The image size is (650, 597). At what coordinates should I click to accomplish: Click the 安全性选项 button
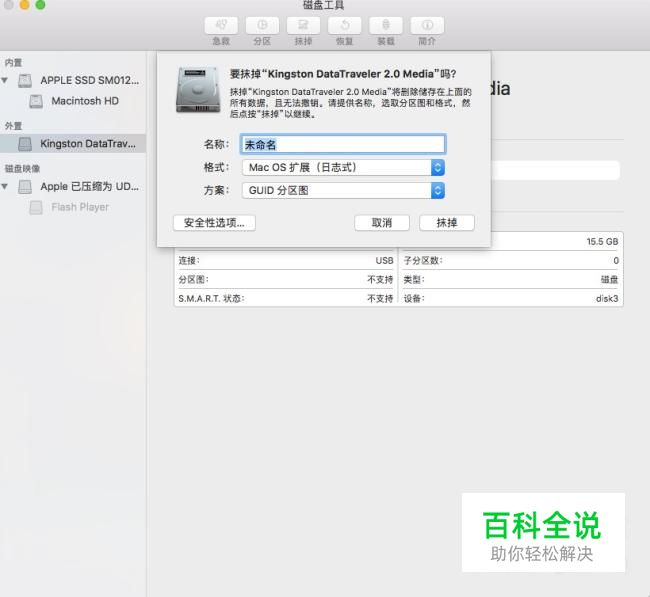click(x=214, y=223)
